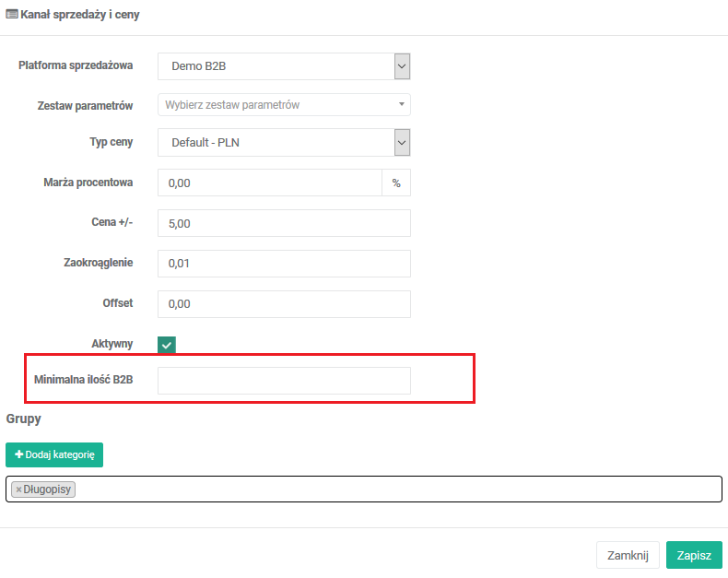Viewport: 728px width, 578px height.
Task: Click the Zapisz button
Action: 694,555
